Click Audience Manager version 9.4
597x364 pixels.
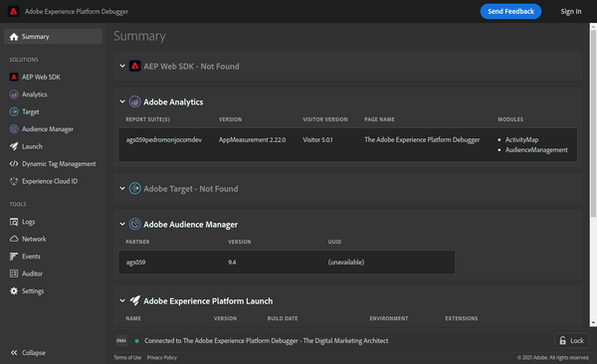click(x=232, y=262)
